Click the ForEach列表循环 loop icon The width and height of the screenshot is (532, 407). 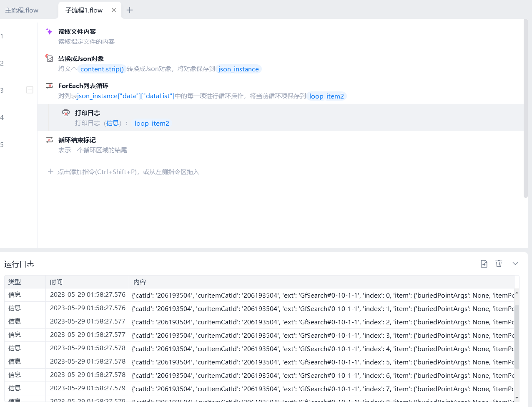tap(49, 86)
